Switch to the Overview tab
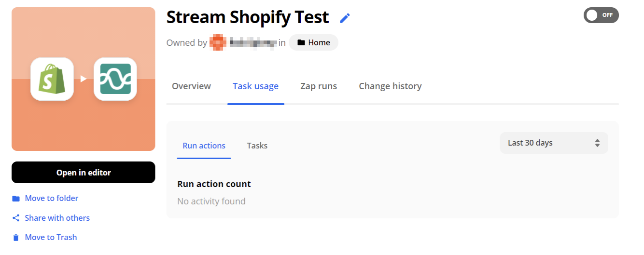This screenshot has width=644, height=255. point(191,86)
